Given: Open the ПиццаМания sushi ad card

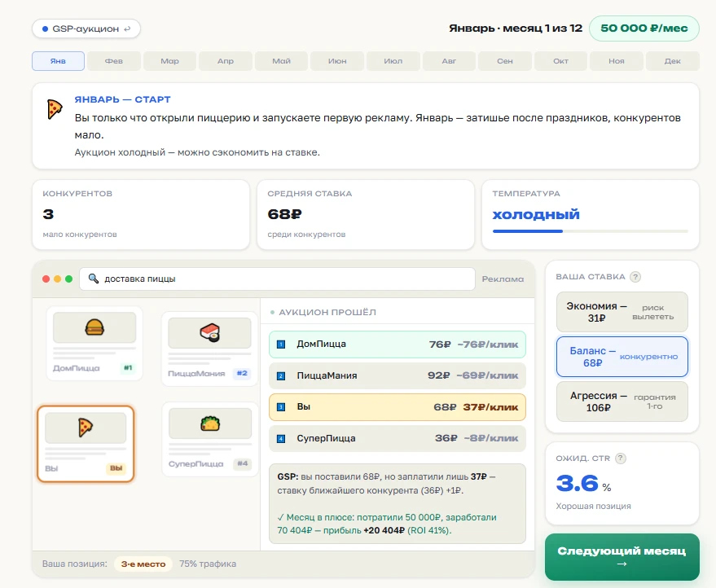Looking at the screenshot, I should pos(209,349).
